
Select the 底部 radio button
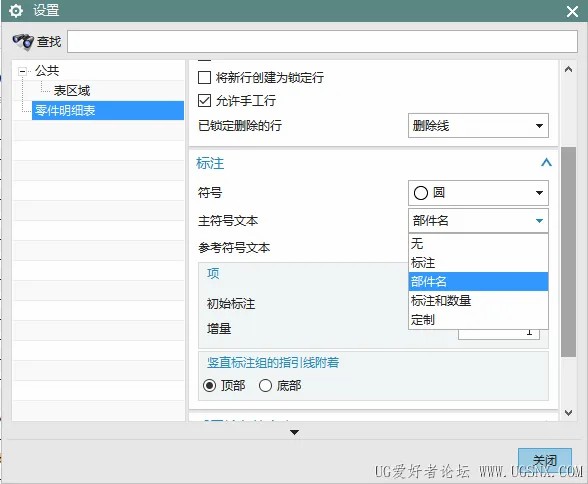[265, 385]
